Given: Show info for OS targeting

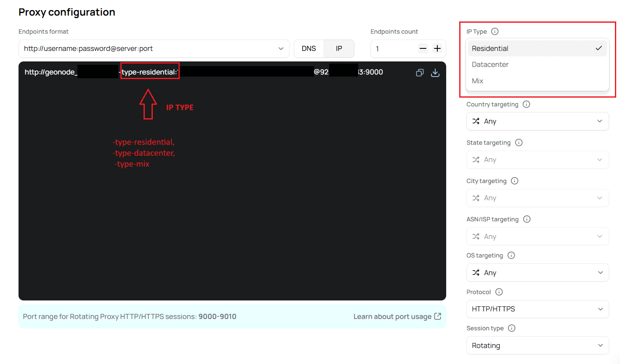Looking at the screenshot, I should 511,255.
